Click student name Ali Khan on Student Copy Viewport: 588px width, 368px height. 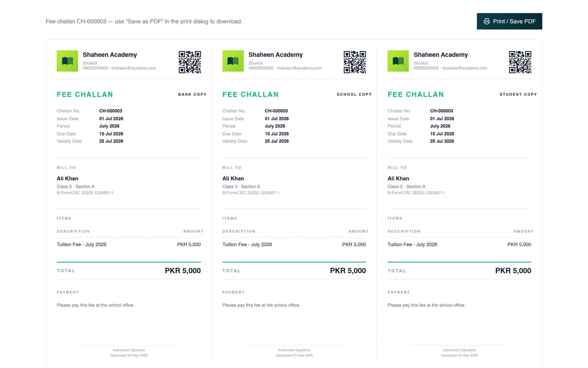click(399, 179)
